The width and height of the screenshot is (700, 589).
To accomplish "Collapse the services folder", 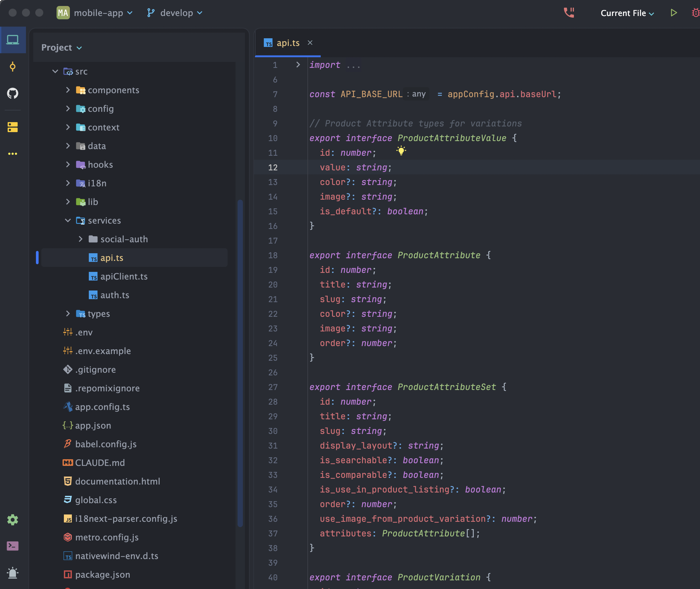I will point(68,220).
